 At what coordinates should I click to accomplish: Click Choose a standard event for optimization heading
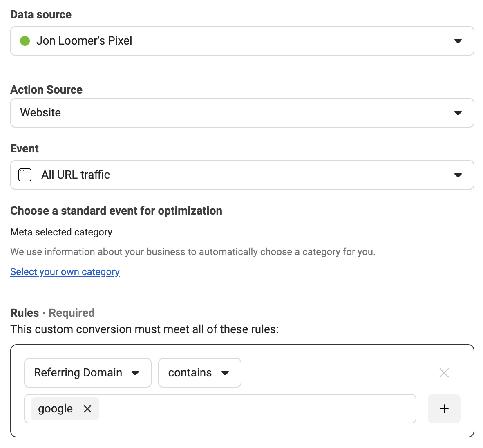(x=116, y=211)
